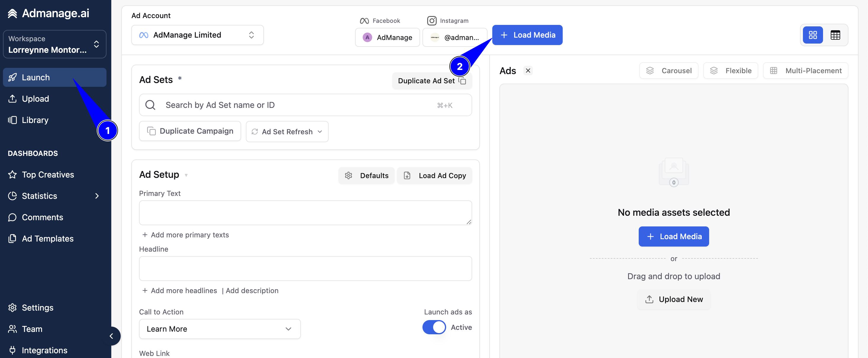Click the top Load Media button
The image size is (868, 358).
pos(527,35)
